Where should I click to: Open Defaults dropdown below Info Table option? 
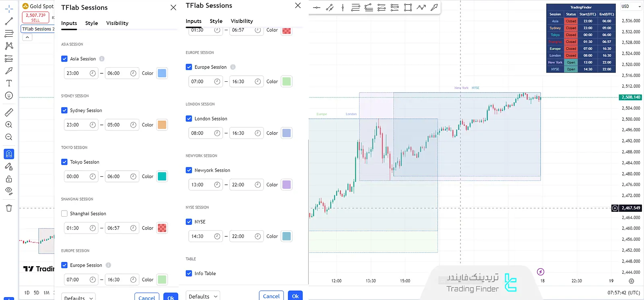pos(203,296)
